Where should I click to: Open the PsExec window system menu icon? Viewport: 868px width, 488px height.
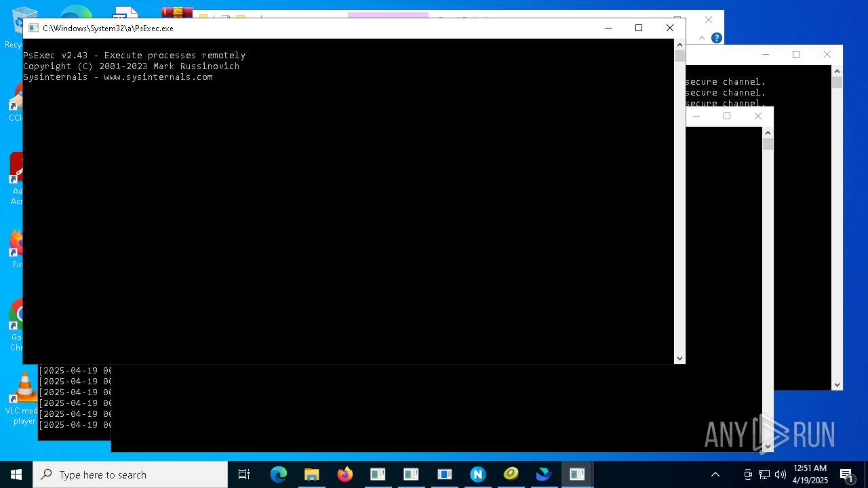point(33,28)
